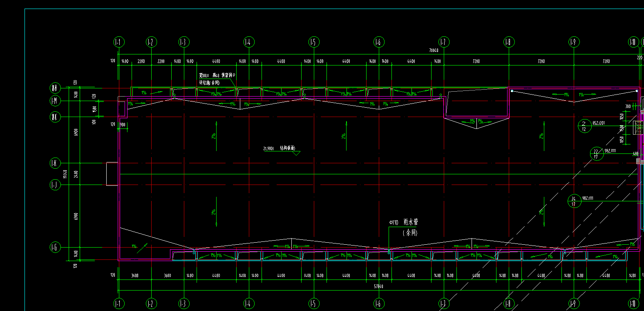Pick the 1-J axis bubble on the left

point(55,185)
